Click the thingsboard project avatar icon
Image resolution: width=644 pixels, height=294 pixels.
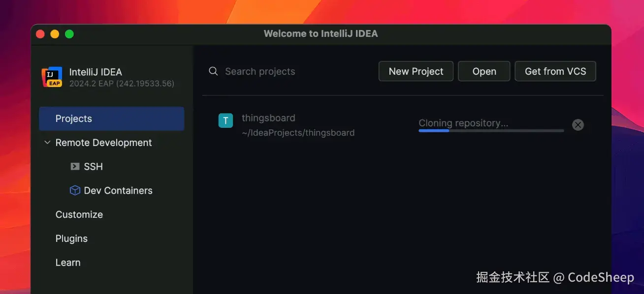coord(225,120)
